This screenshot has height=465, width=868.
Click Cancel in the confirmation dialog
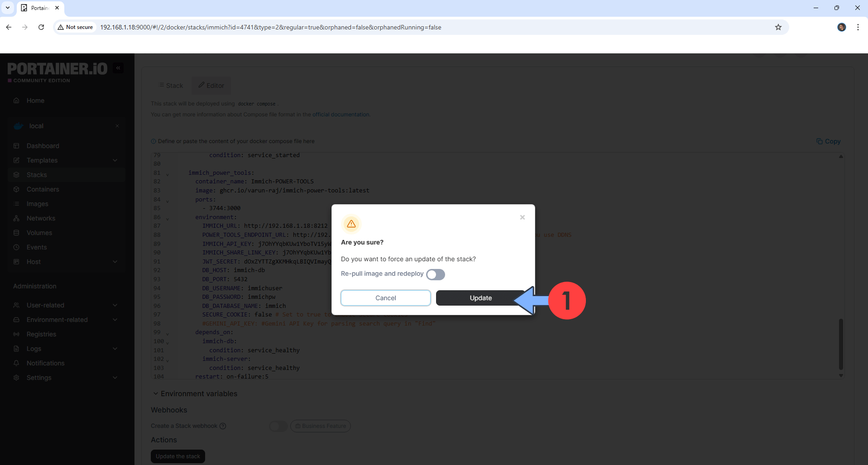[385, 298]
